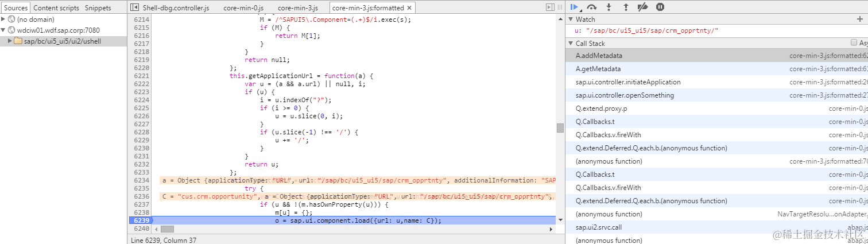Collapse the Watch section
The image size is (868, 244).
pyautogui.click(x=571, y=19)
